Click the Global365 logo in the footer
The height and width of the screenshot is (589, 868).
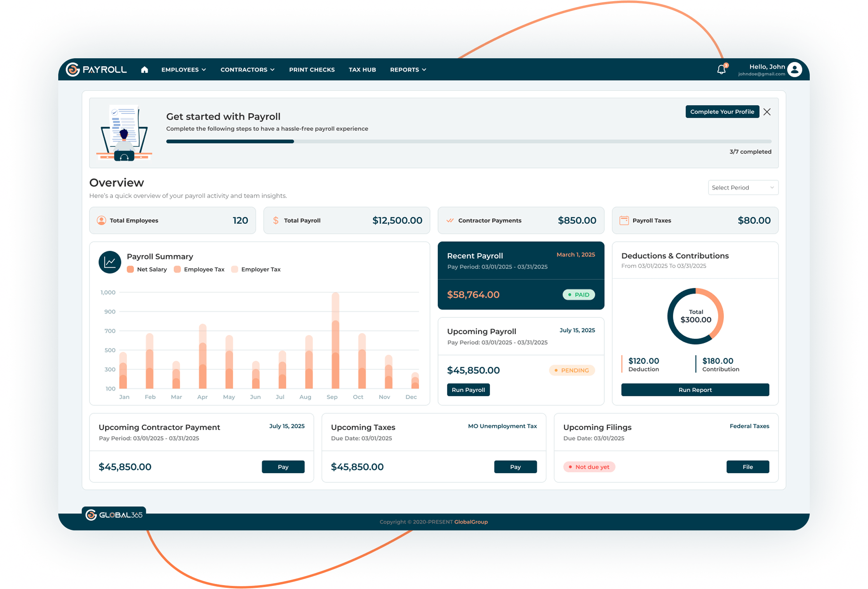pyautogui.click(x=114, y=515)
